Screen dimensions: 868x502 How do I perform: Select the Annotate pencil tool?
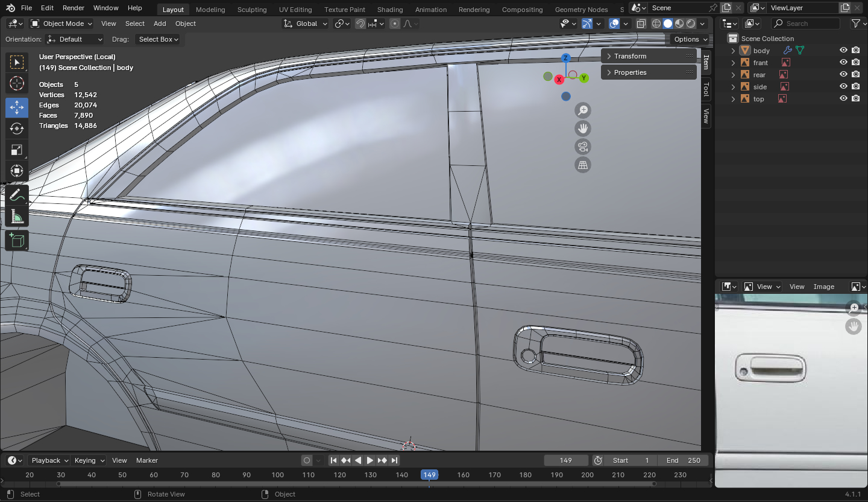pos(17,195)
